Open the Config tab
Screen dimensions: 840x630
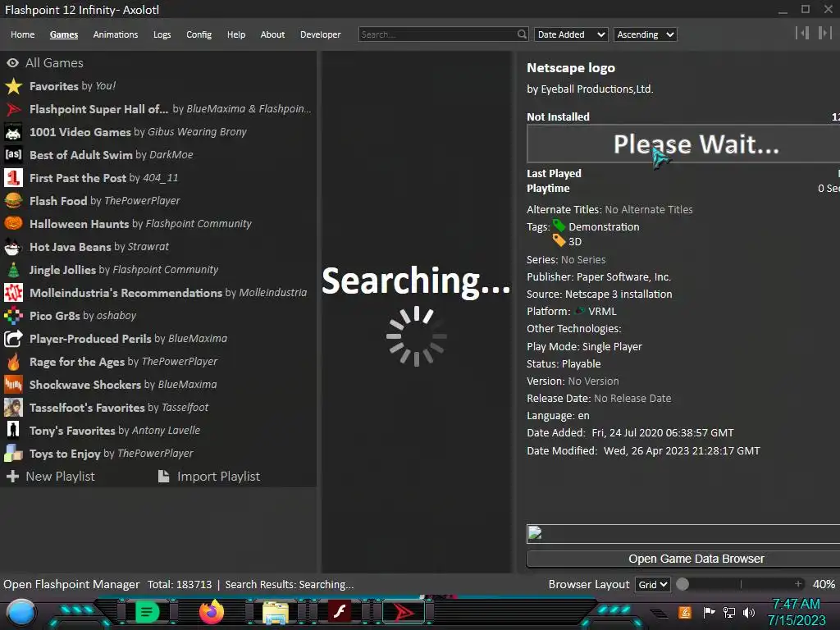click(199, 34)
